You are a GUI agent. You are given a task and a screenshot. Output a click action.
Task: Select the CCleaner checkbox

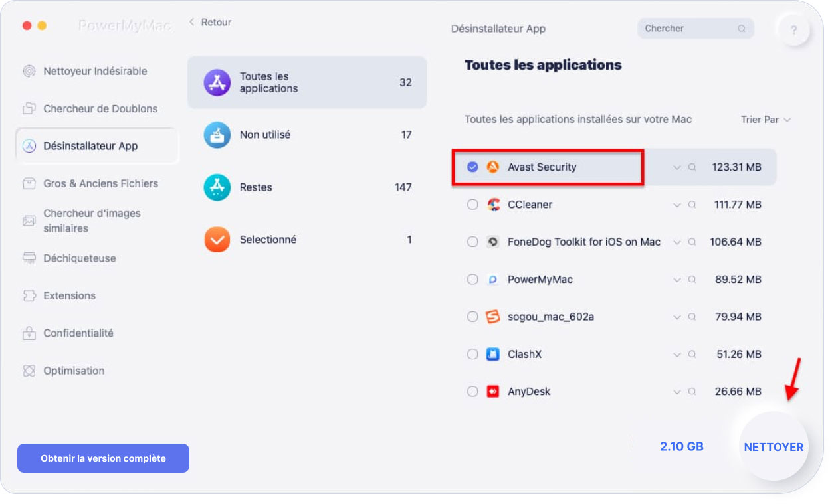(472, 205)
